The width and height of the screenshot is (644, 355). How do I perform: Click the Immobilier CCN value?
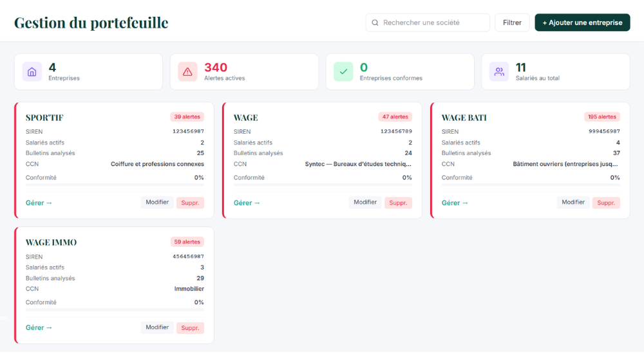pyautogui.click(x=189, y=289)
